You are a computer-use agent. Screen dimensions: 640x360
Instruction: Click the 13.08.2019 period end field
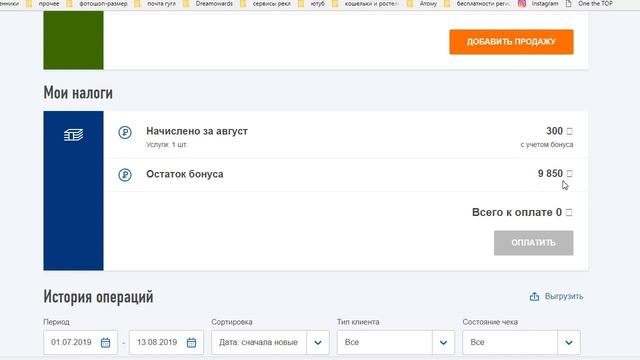[x=166, y=342]
